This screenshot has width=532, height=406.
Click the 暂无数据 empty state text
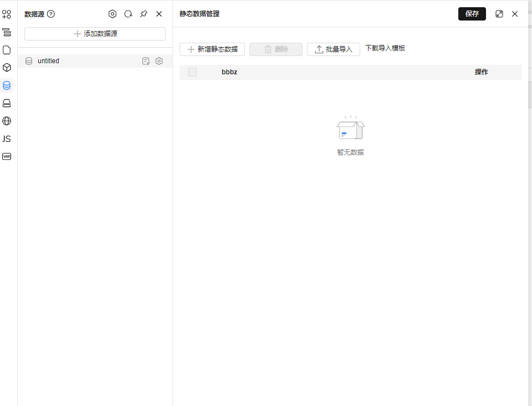coord(350,153)
